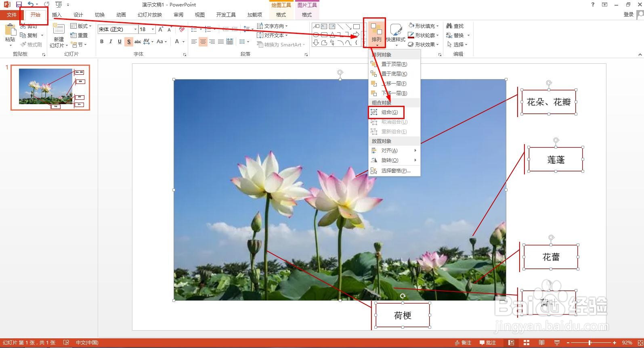Open the Notes (备注) pane from status bar
644x348 pixels.
click(463, 343)
